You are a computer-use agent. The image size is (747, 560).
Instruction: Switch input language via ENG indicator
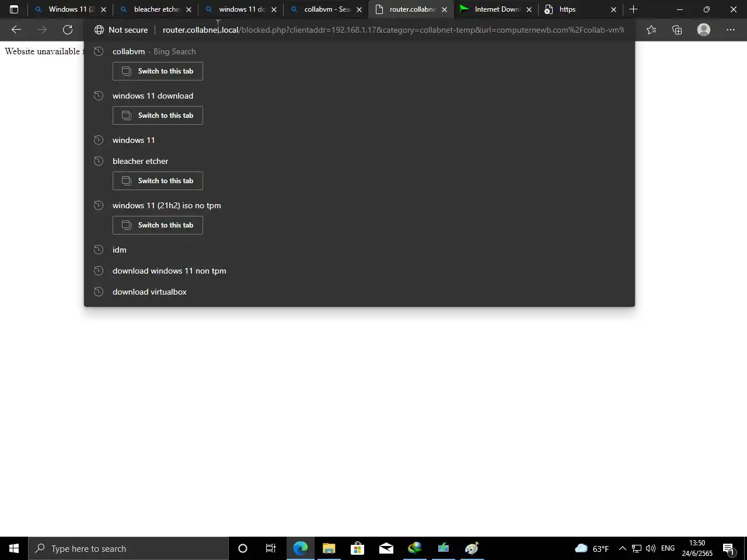coord(668,548)
